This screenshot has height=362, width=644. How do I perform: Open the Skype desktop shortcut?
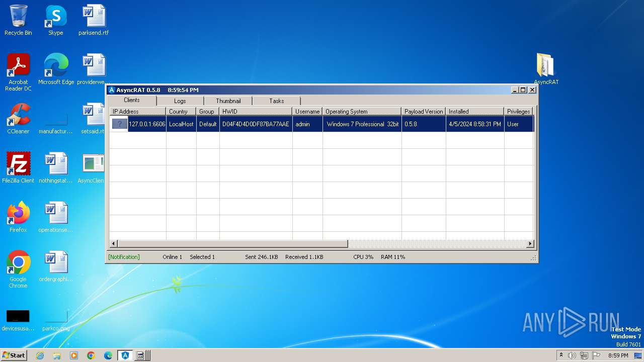coord(55,20)
